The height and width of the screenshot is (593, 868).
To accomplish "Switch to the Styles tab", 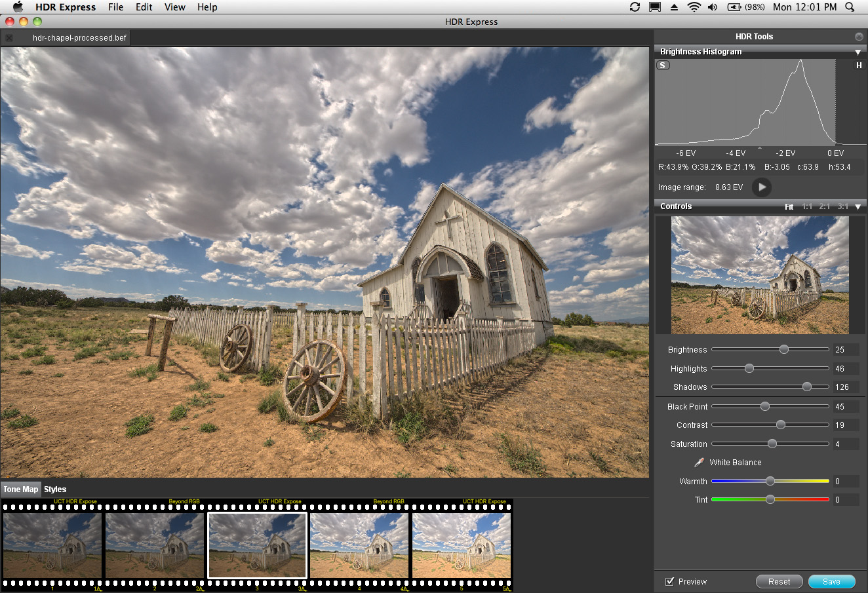I will [55, 489].
